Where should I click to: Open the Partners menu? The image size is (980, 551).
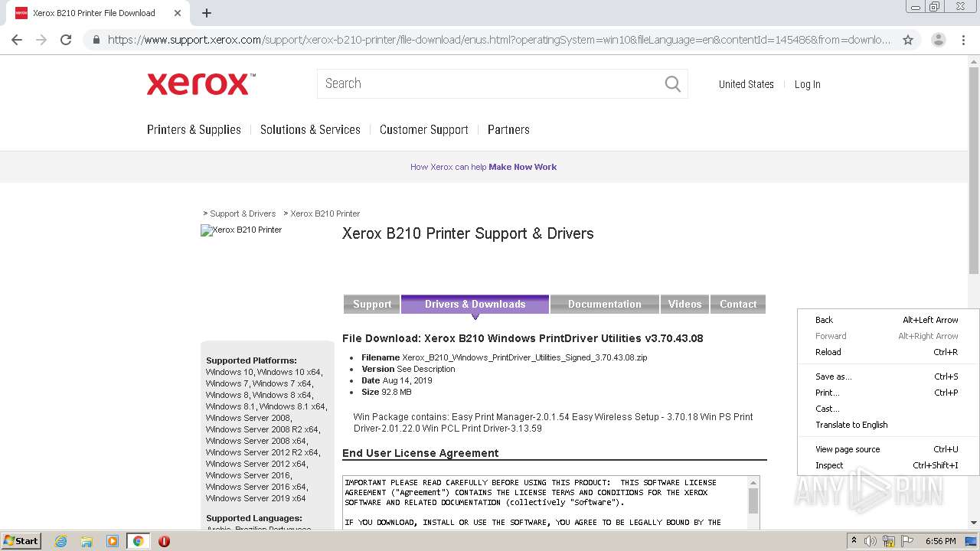click(508, 129)
